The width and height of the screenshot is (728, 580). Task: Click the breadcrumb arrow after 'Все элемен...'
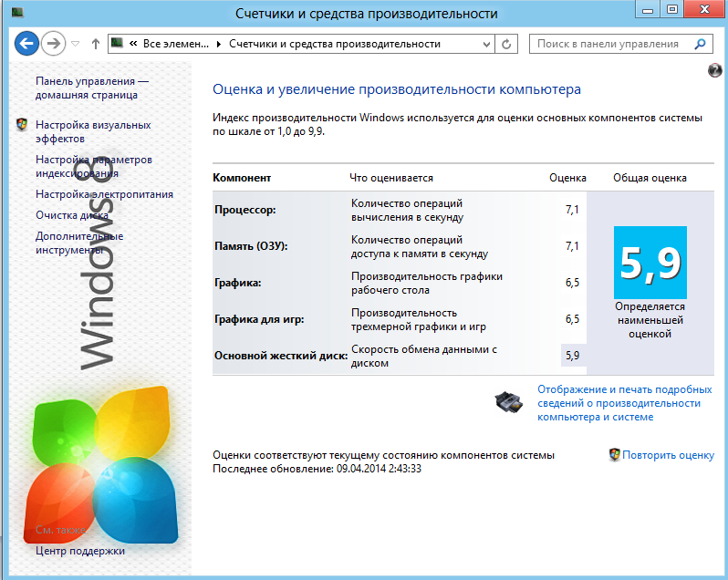tap(219, 44)
